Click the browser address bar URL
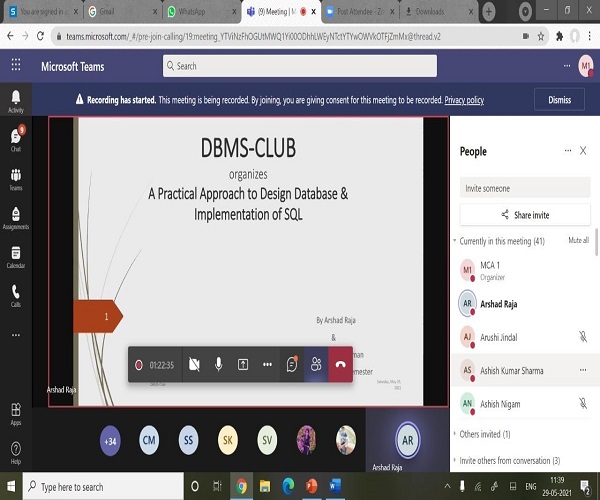Screen dimensions: 600x500 [253, 36]
